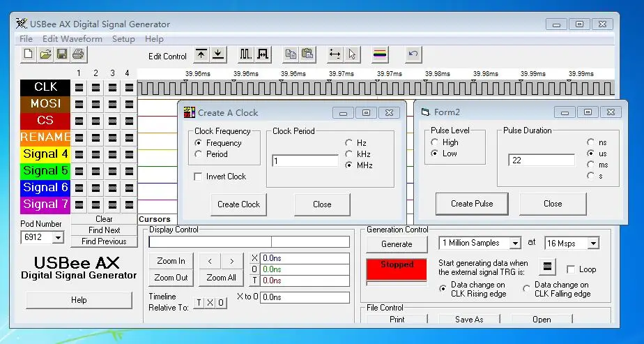
Task: Click the Clock Period value input field
Action: tap(305, 160)
